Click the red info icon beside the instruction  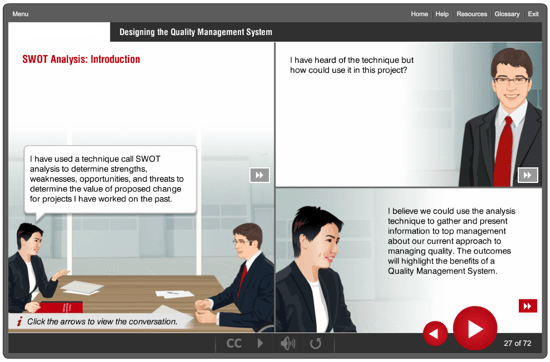click(20, 321)
